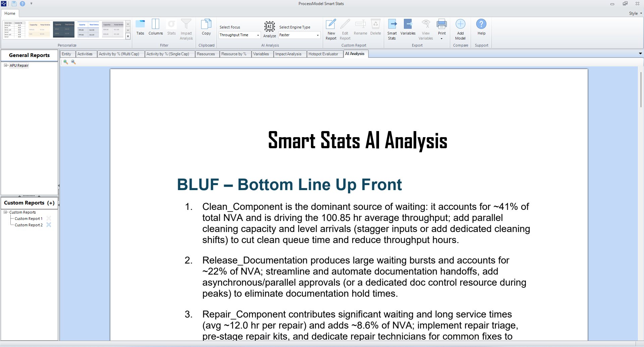Run the AI Analyze command
This screenshot has width=644, height=347.
tap(270, 30)
